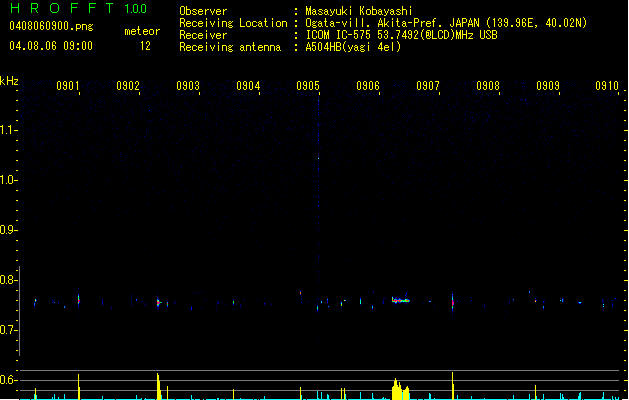Click the kHz axis unit label
Image resolution: width=629 pixels, height=400 pixels.
point(9,81)
